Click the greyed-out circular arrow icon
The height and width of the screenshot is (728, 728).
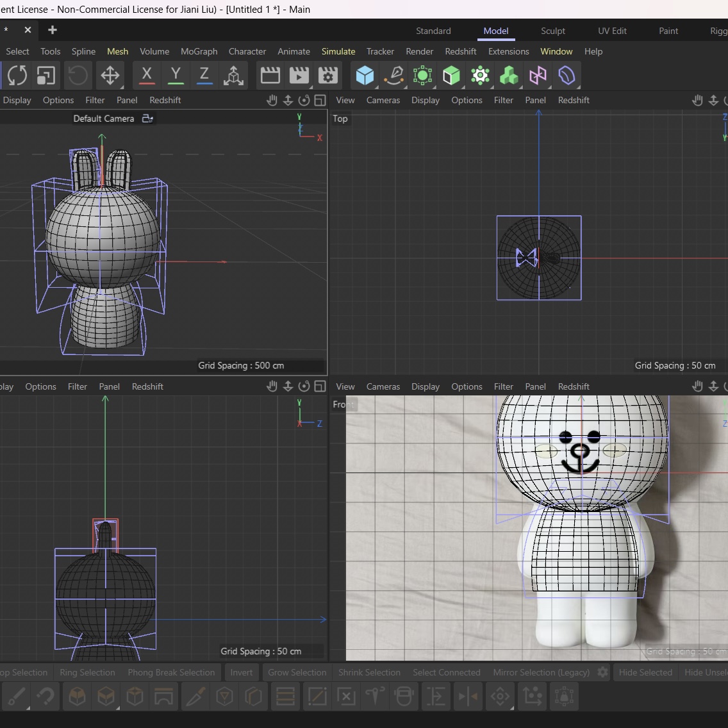pos(78,75)
